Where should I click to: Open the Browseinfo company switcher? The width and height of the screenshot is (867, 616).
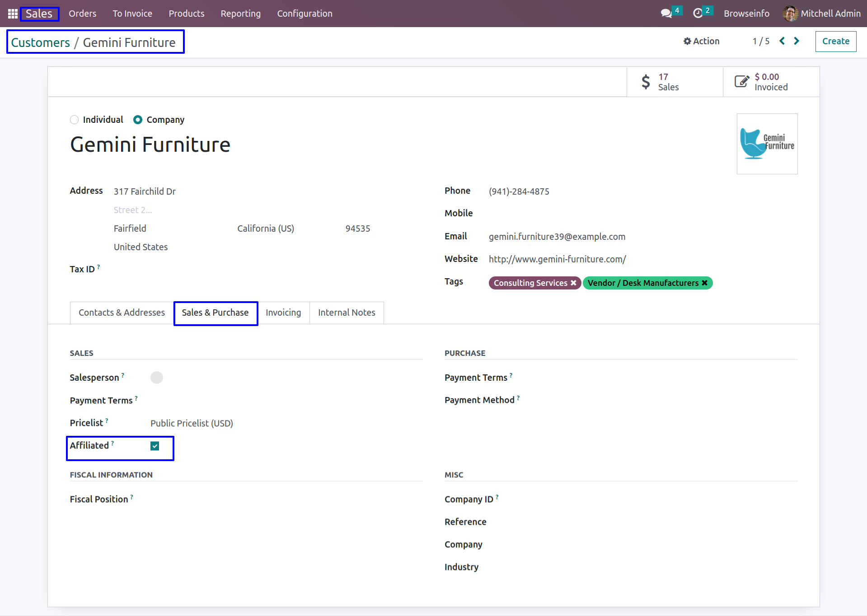tap(746, 14)
